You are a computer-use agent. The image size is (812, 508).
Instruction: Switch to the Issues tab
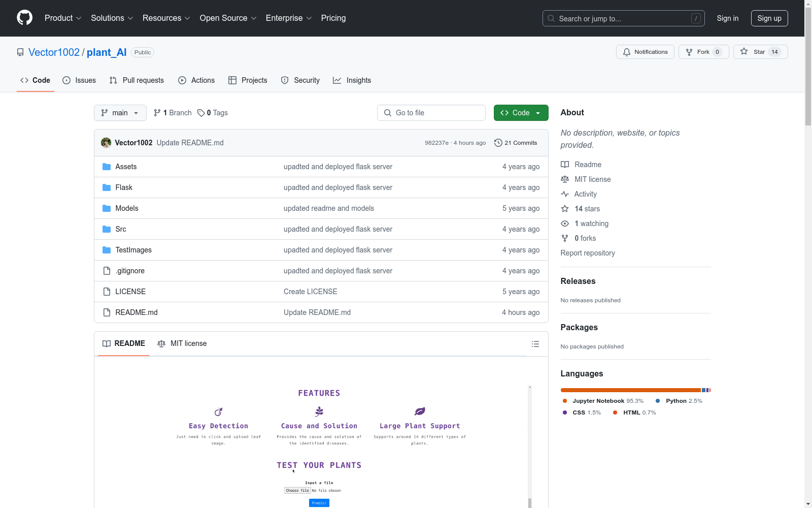click(79, 80)
